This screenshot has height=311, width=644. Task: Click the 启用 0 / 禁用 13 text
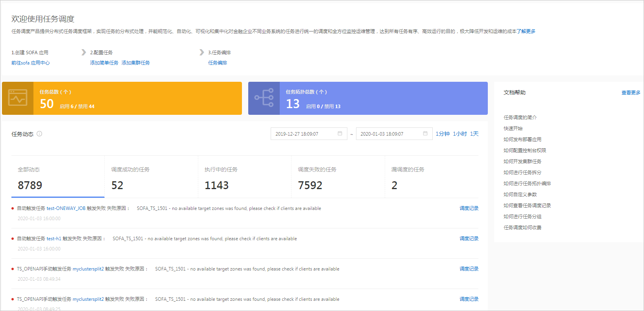(x=323, y=107)
